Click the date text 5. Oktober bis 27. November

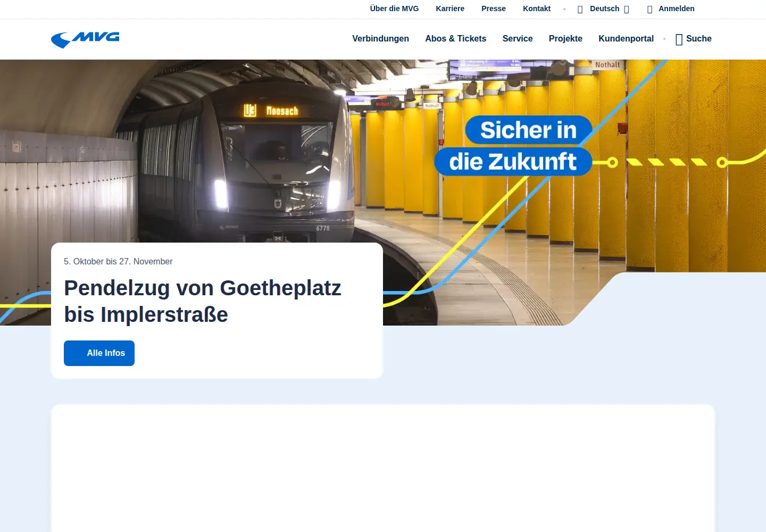pos(118,261)
